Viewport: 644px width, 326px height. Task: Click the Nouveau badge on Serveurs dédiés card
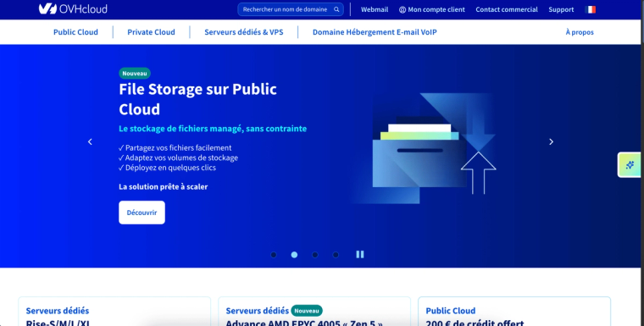coord(307,311)
